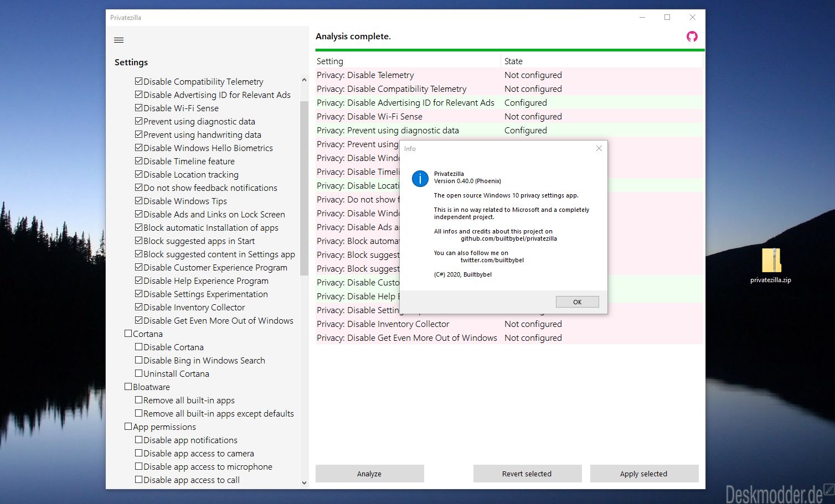The image size is (835, 504).
Task: Open the hamburger menu in Privatezilla
Action: (118, 40)
